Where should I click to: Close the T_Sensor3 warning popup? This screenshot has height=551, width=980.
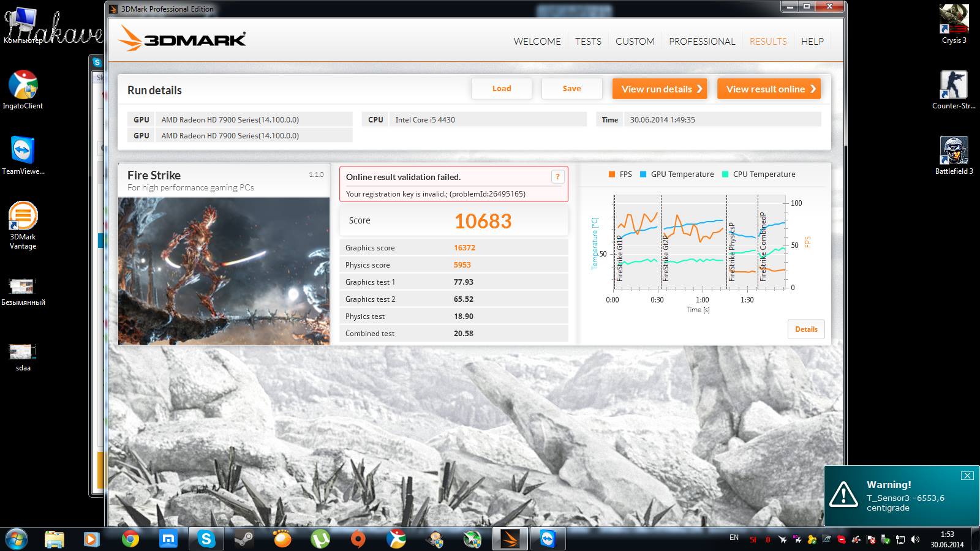click(x=967, y=476)
